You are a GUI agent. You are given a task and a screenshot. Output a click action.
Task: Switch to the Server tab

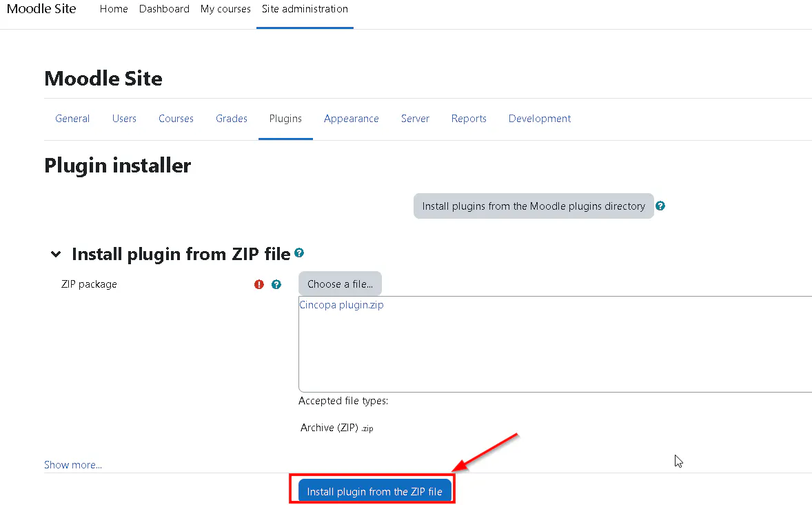415,119
